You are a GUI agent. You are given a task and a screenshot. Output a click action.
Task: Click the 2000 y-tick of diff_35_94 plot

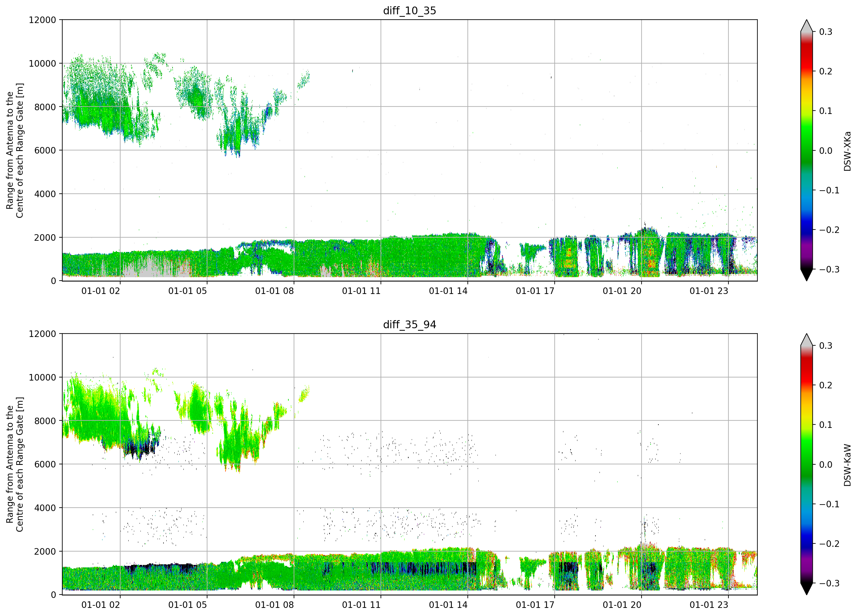(45, 552)
